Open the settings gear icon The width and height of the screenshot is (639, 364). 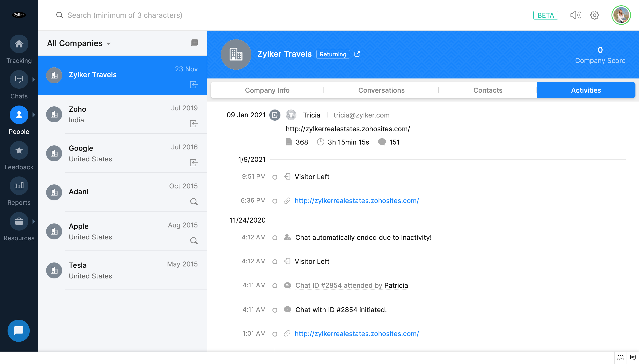(594, 15)
